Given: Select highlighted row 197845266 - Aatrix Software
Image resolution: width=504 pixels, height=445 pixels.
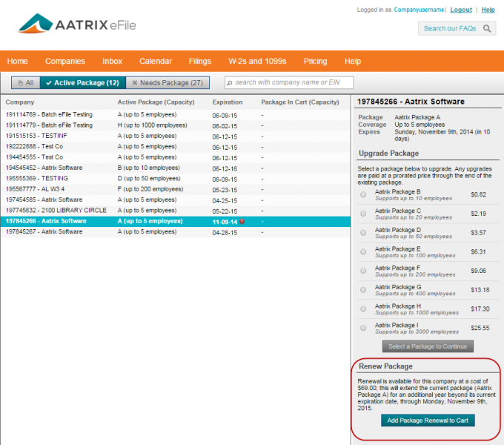Looking at the screenshot, I should [x=176, y=221].
